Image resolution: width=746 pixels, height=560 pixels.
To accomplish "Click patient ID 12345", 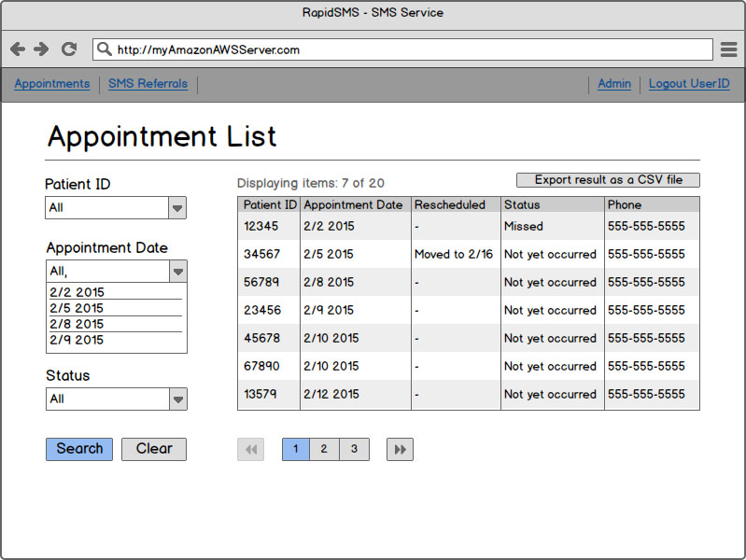I will coord(260,226).
